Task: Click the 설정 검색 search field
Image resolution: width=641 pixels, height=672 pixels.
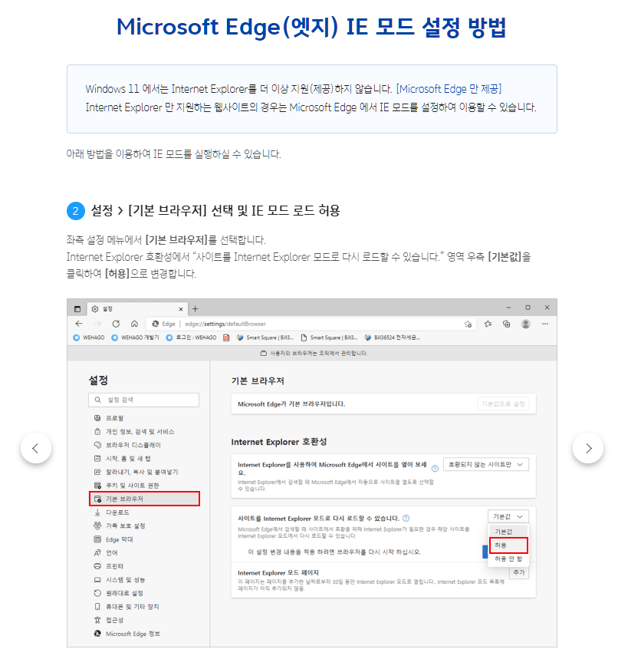Action: 144,400
